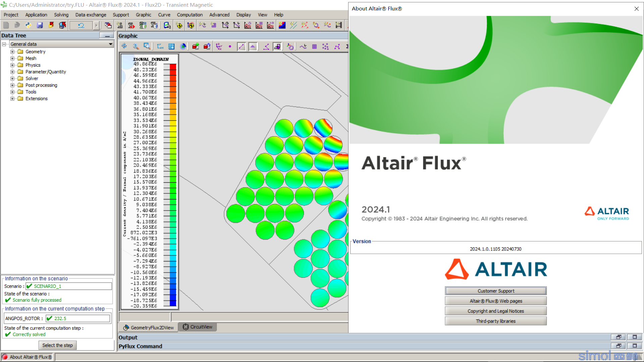
Task: Click the Customer Support button
Action: tap(496, 291)
